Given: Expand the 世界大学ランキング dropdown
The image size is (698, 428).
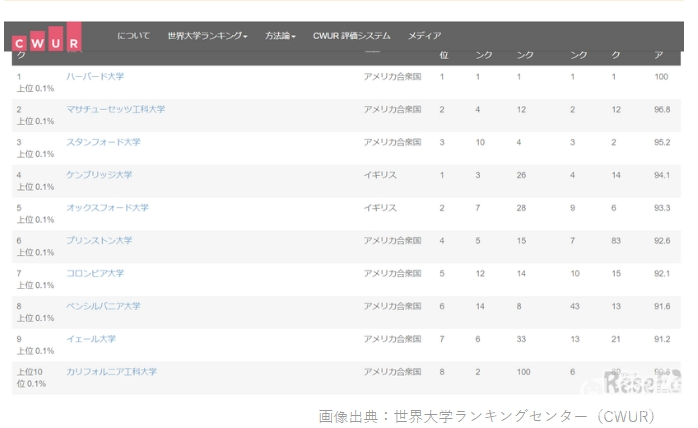Looking at the screenshot, I should coord(207,36).
